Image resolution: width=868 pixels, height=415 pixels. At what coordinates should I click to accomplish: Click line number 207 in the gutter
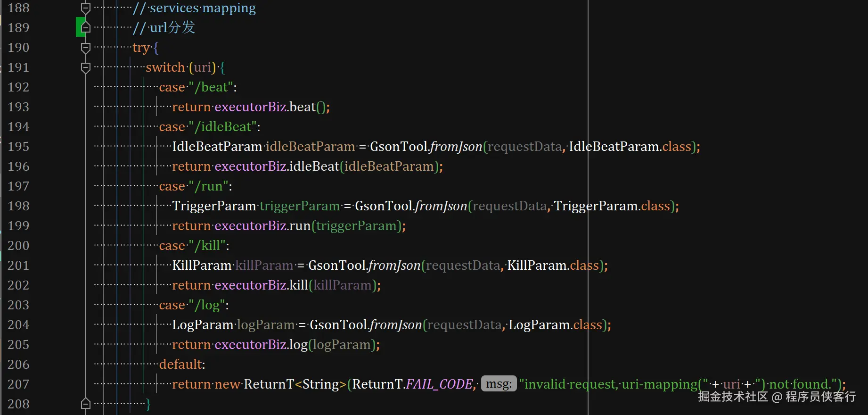point(18,384)
